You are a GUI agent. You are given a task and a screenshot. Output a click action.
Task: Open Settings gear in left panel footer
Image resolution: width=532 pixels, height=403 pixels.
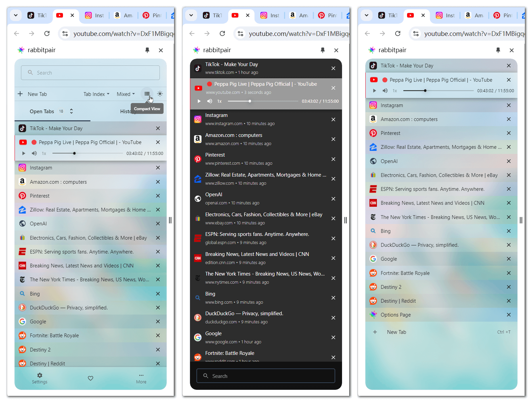point(40,378)
